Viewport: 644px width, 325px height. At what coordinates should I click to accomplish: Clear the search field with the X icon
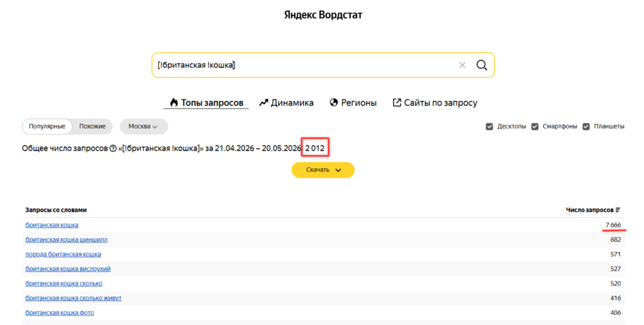(462, 65)
